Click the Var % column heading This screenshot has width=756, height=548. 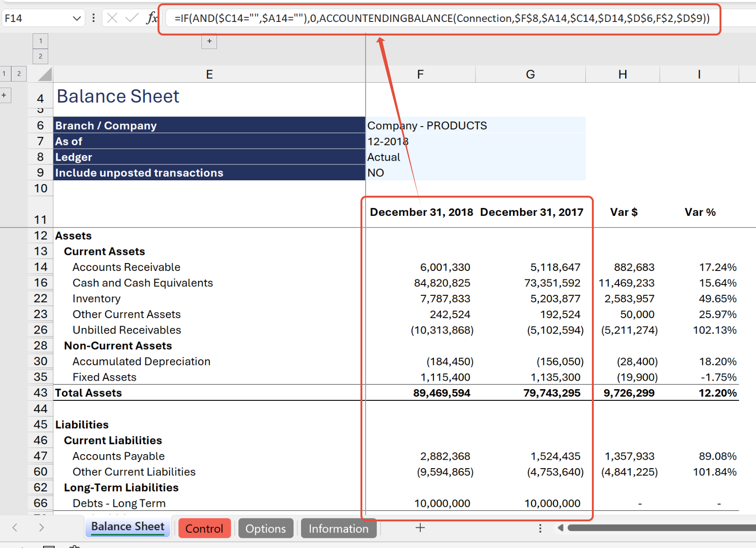[x=700, y=212]
